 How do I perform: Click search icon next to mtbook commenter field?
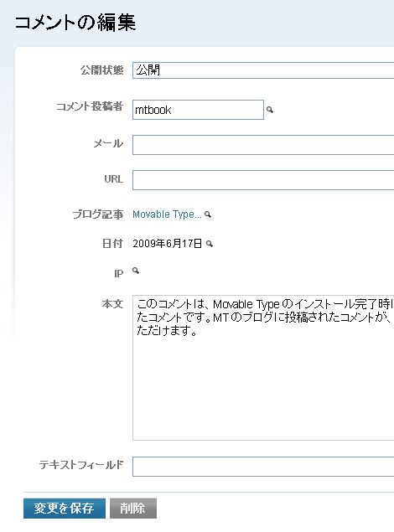[x=270, y=110]
